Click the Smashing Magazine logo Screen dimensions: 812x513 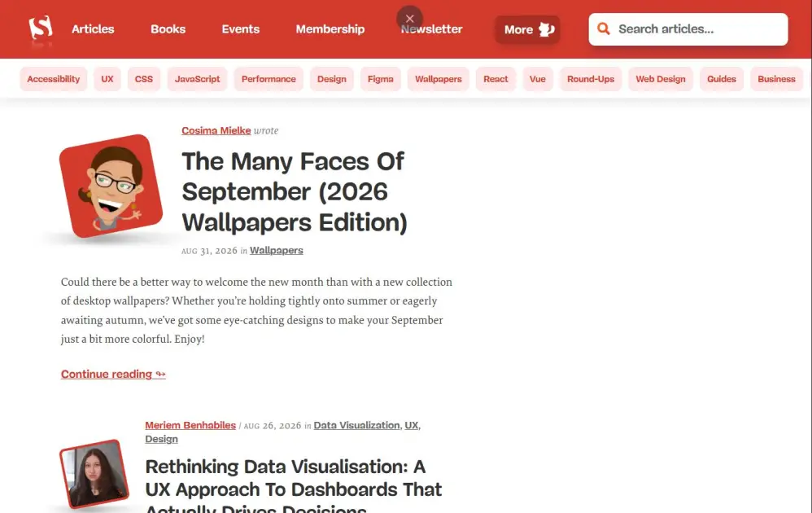(x=41, y=28)
